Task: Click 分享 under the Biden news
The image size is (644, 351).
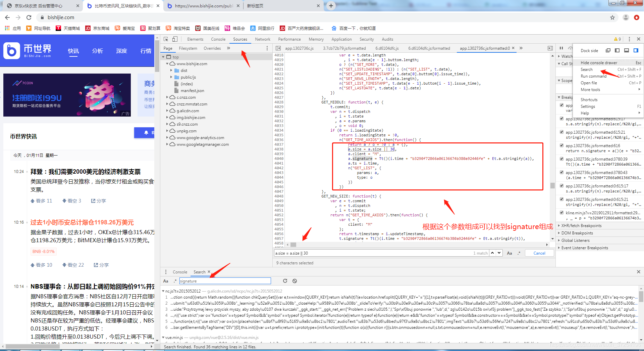Action: point(99,201)
